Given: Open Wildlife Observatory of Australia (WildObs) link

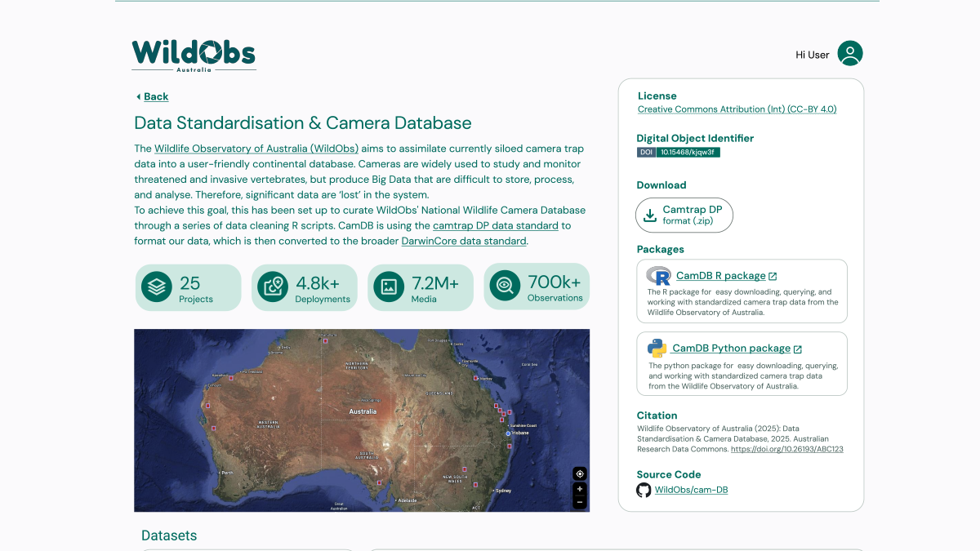Looking at the screenshot, I should click(256, 149).
